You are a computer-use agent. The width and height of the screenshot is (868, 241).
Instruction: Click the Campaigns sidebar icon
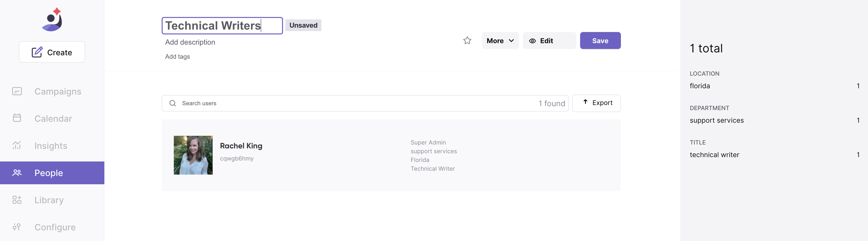pyautogui.click(x=17, y=91)
